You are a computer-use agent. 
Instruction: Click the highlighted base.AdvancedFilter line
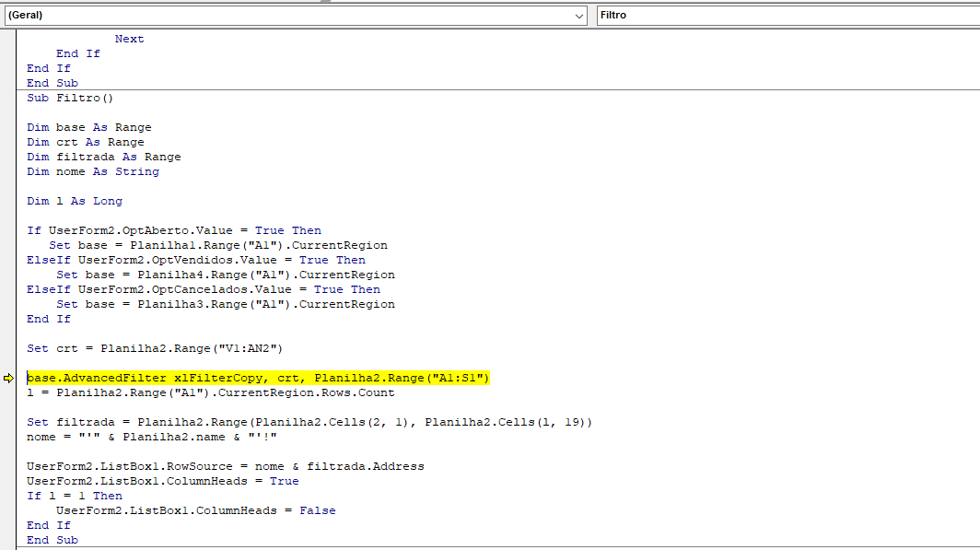pos(258,378)
